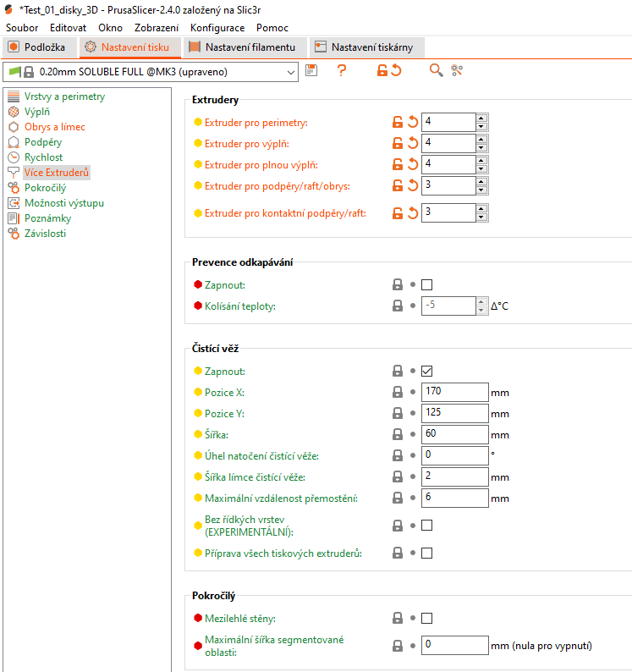This screenshot has height=672, width=632.
Task: Lock icon next to Mezilehlé stěny
Action: pyautogui.click(x=398, y=618)
